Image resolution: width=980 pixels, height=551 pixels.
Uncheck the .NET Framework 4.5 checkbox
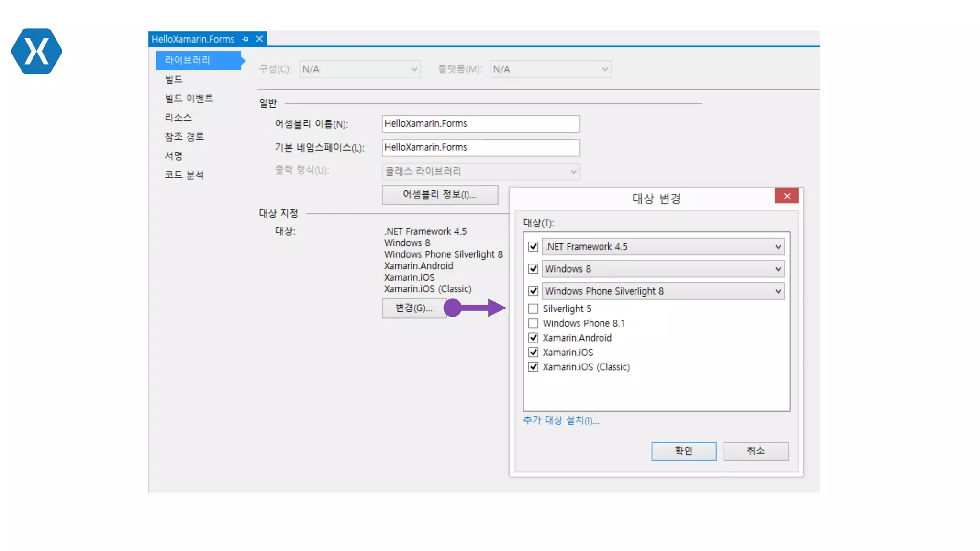(x=533, y=247)
